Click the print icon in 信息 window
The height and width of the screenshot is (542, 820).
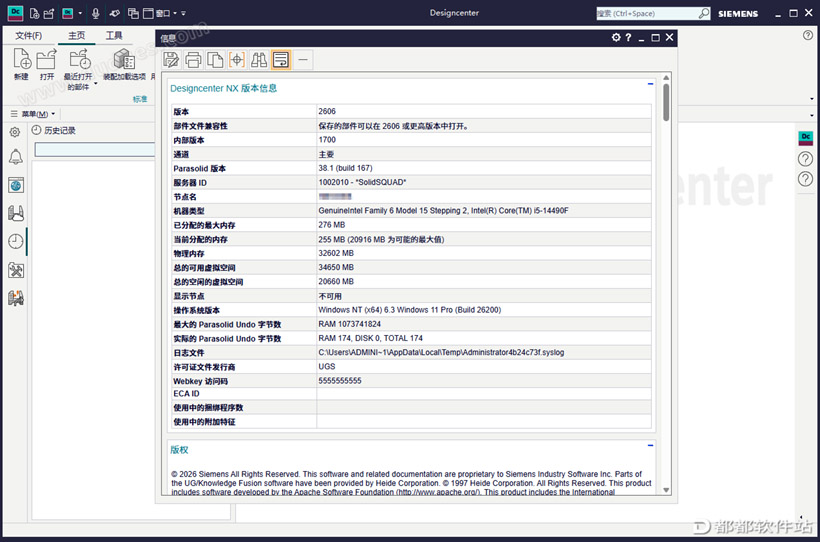click(193, 60)
